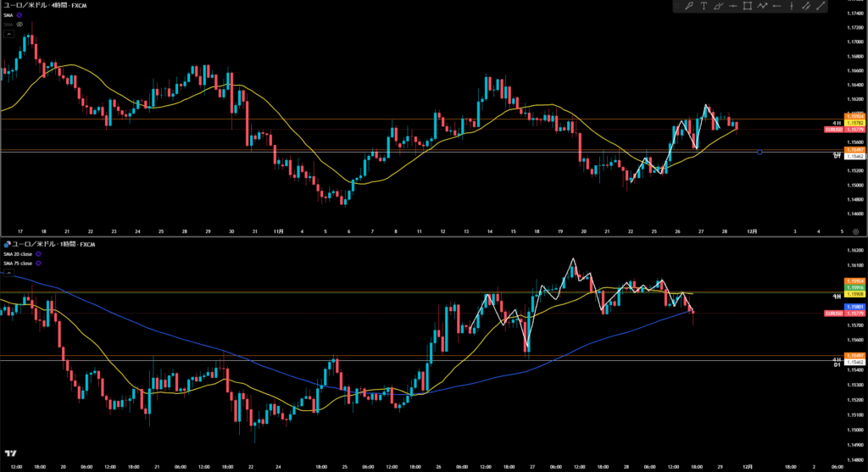Toggle the SMA 20 close indicator status

[x=36, y=254]
